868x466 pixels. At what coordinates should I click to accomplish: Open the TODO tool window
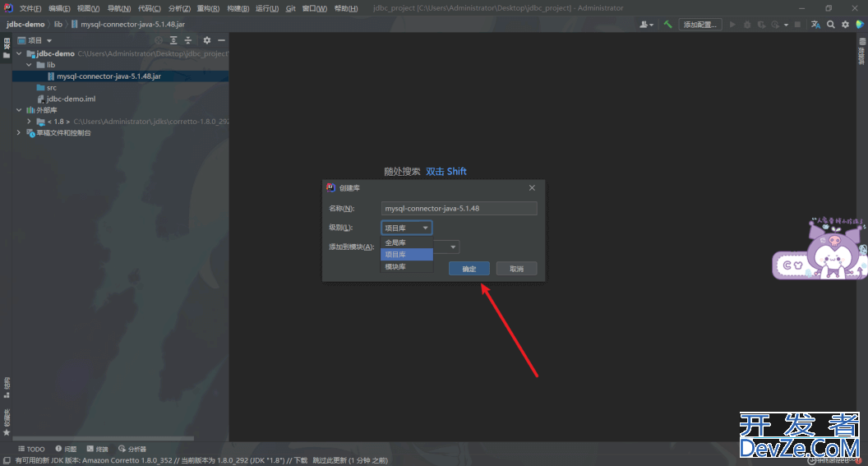point(31,449)
